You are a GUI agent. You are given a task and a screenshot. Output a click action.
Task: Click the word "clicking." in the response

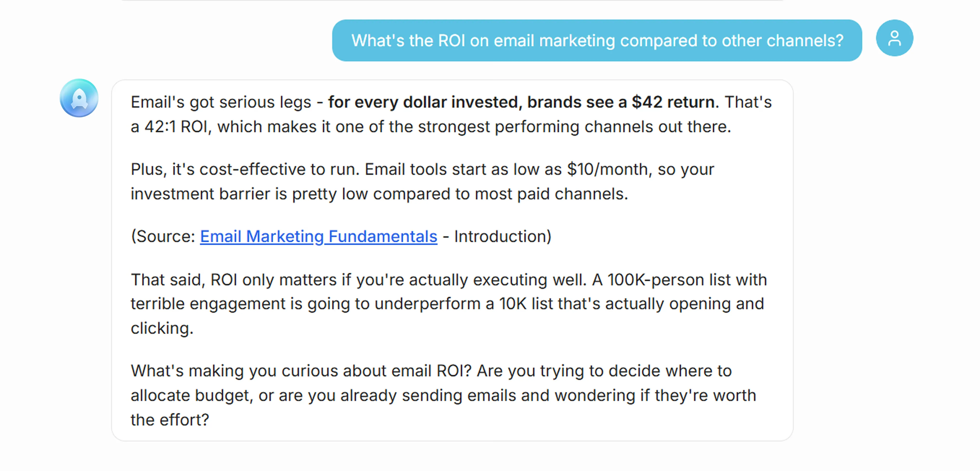pos(162,328)
